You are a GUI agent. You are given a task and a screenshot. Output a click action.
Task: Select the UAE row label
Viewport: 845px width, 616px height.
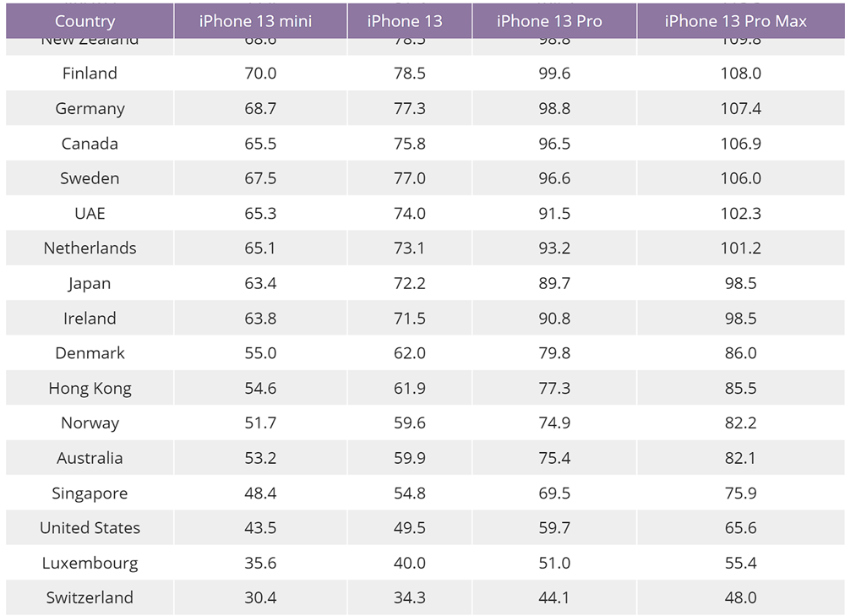click(x=90, y=213)
